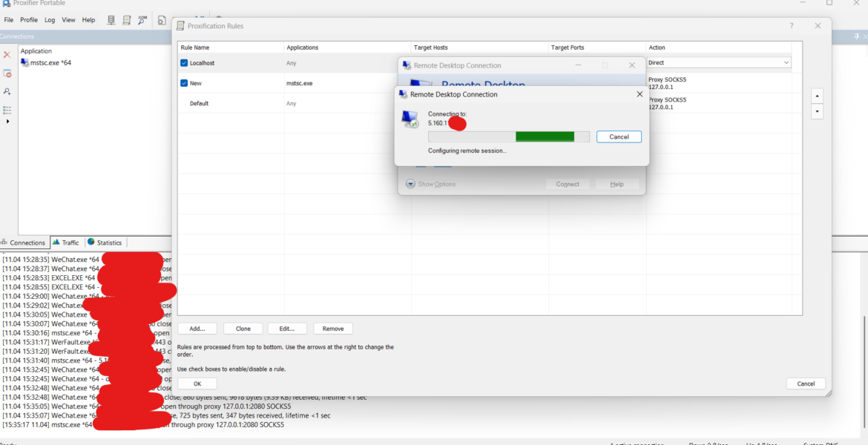Click the list view icon in left sidebar
Image resolution: width=868 pixels, height=445 pixels.
click(7, 110)
